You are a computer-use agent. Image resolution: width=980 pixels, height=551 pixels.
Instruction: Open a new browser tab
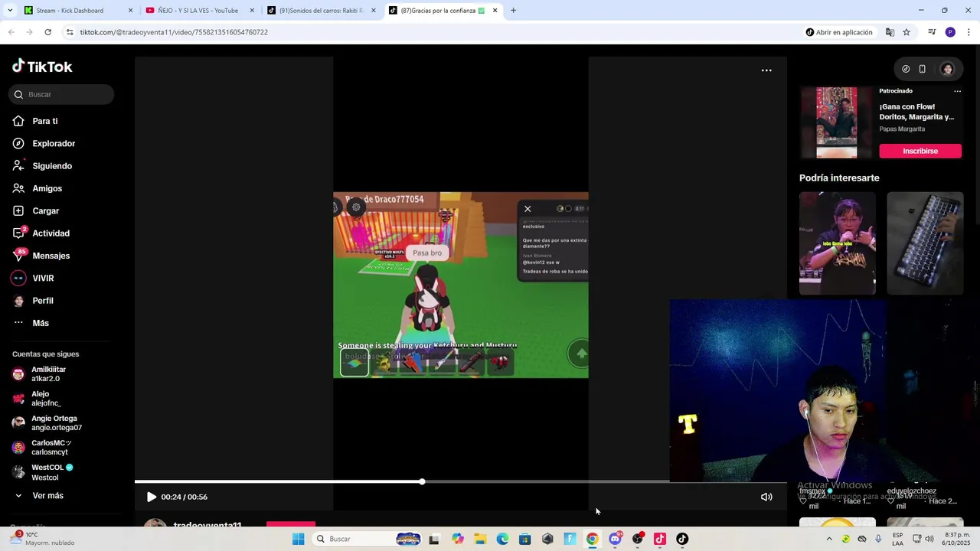(x=513, y=11)
